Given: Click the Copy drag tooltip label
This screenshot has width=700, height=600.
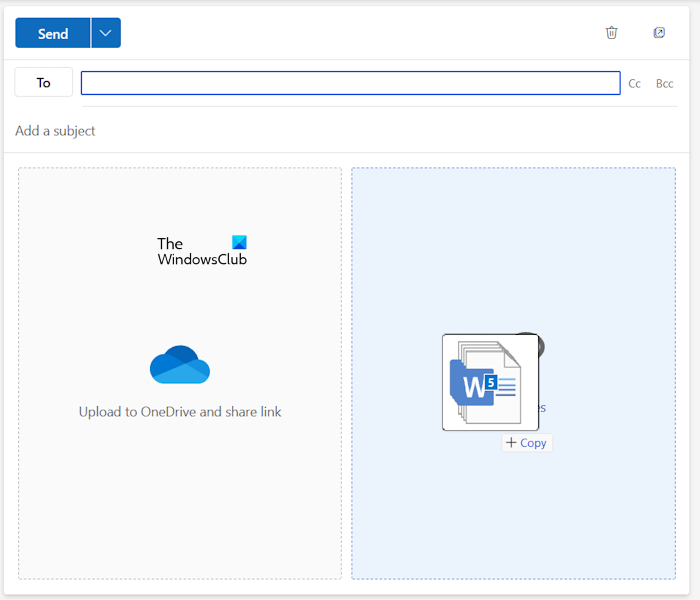Looking at the screenshot, I should click(533, 443).
